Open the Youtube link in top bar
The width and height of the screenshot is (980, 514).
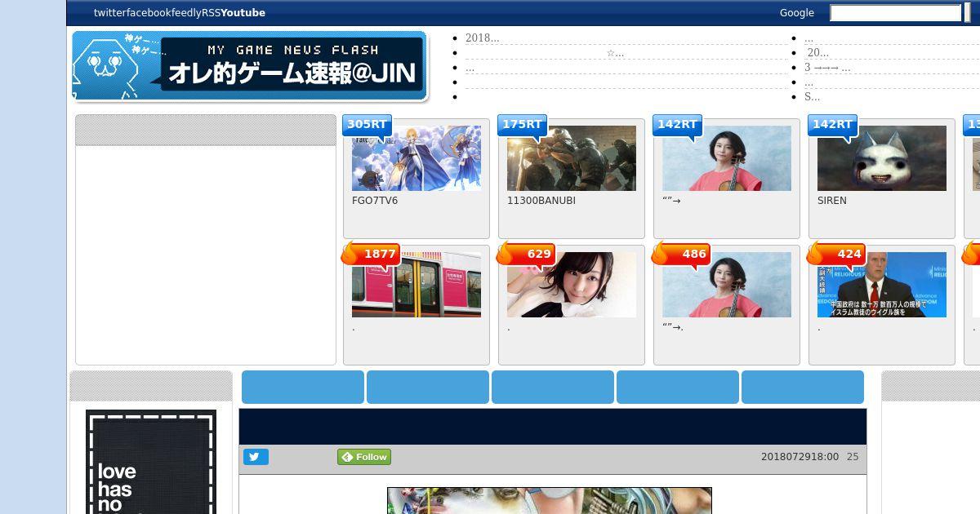pos(243,13)
